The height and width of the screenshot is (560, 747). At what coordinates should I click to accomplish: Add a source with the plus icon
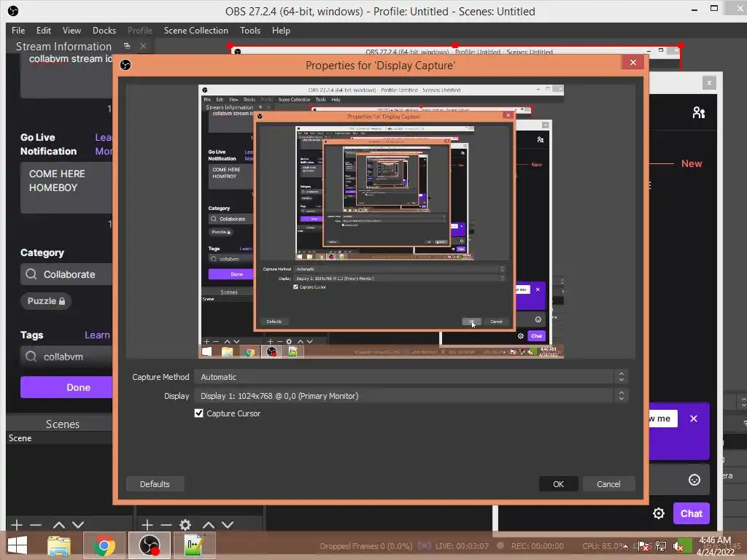(147, 525)
